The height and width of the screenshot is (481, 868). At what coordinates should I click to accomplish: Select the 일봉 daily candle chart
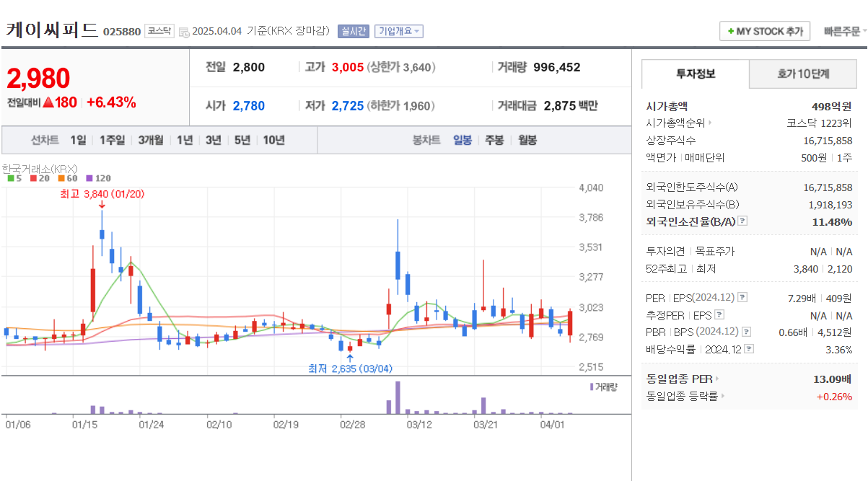pos(463,140)
